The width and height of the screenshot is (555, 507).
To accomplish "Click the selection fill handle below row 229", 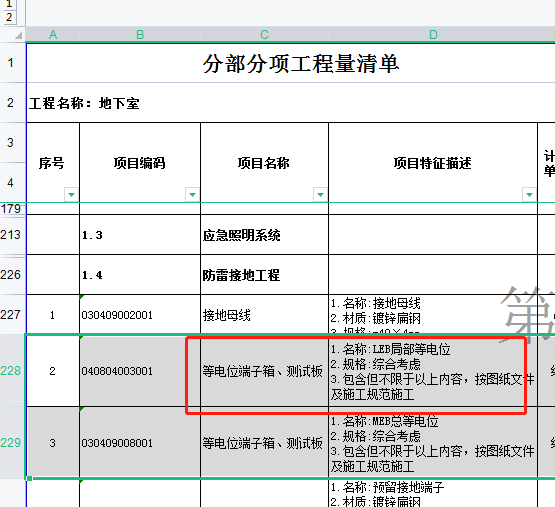I will pyautogui.click(x=29, y=478).
